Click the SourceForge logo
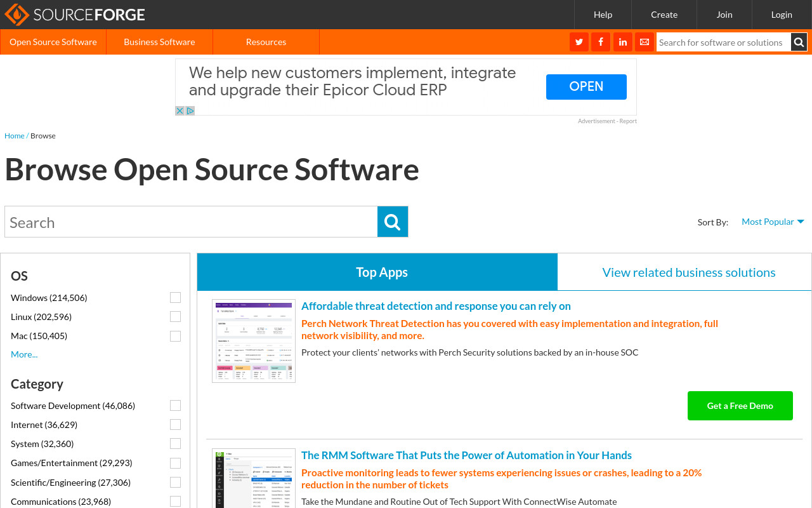 coord(75,15)
